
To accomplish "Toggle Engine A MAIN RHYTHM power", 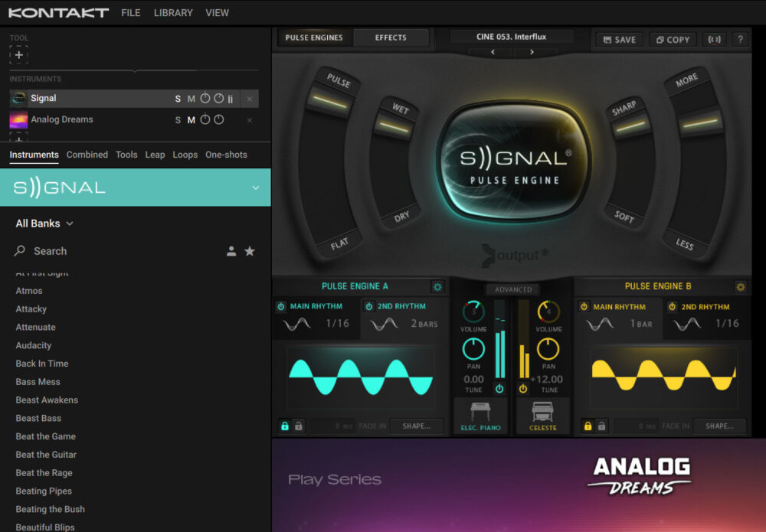I will pos(281,306).
